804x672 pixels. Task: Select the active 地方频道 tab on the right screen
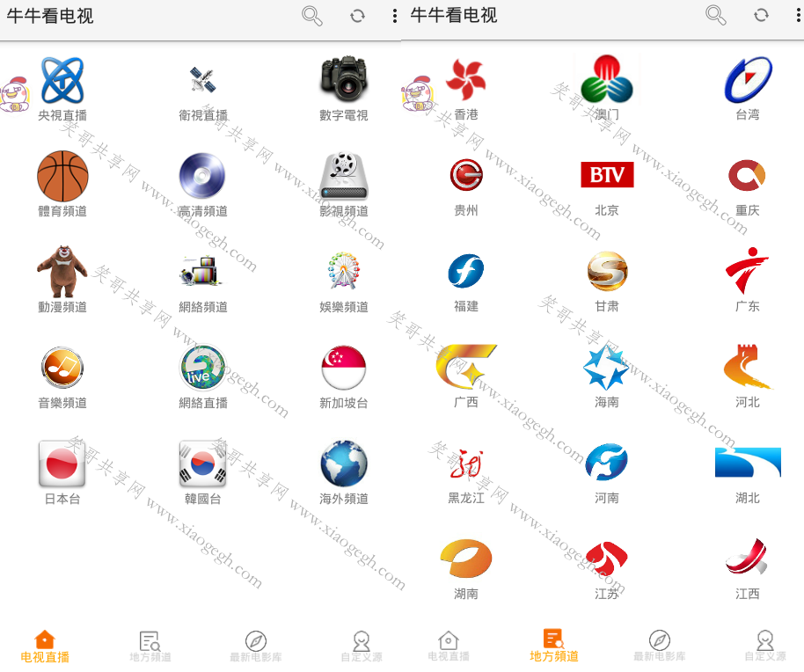tap(554, 646)
